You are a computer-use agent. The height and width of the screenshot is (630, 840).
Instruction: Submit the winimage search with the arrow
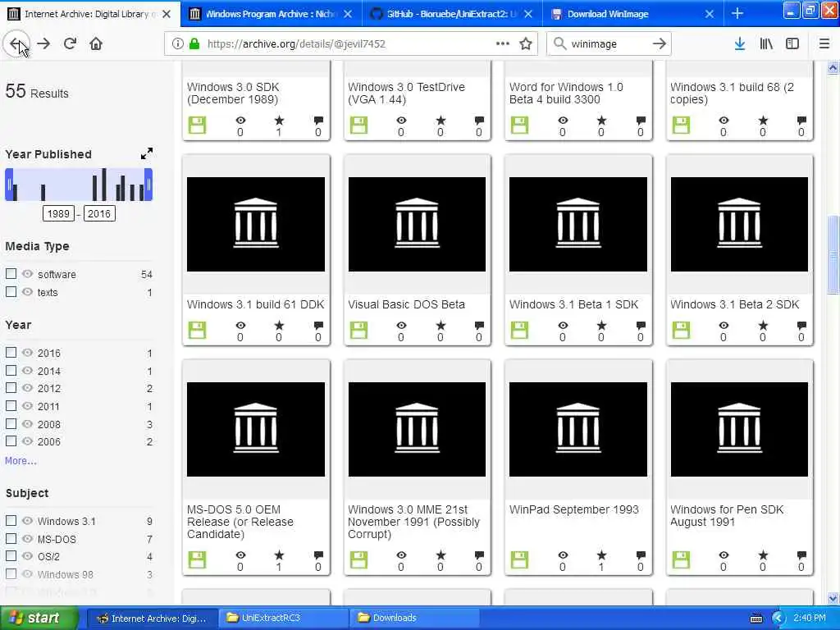coord(660,44)
